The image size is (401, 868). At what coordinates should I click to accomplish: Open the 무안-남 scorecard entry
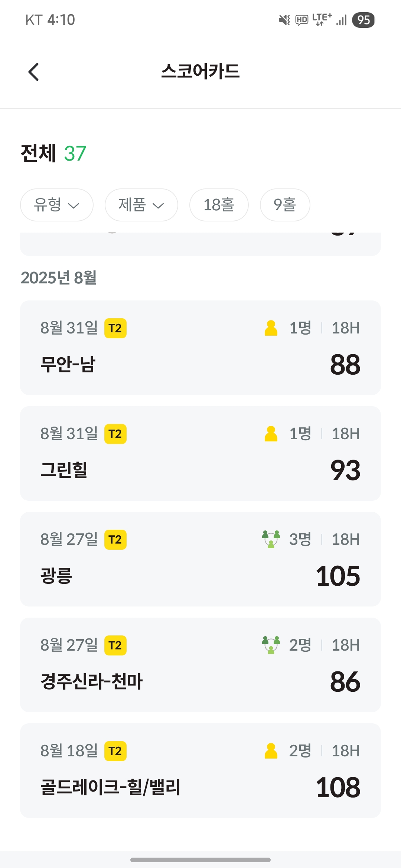coord(200,348)
